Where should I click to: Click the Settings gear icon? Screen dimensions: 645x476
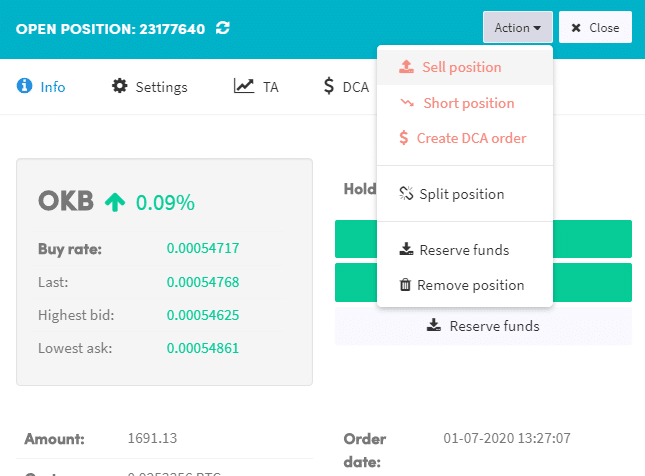pos(120,86)
